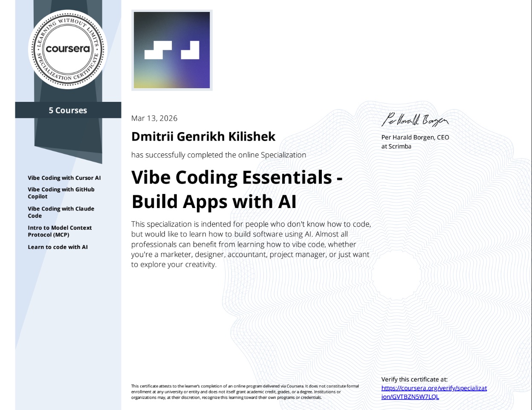
Task: Click the Coursera specialization certificate seal
Action: [x=68, y=49]
